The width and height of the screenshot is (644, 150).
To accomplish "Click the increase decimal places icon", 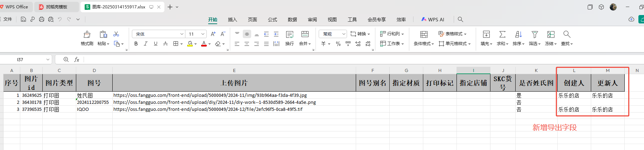I will point(358,44).
